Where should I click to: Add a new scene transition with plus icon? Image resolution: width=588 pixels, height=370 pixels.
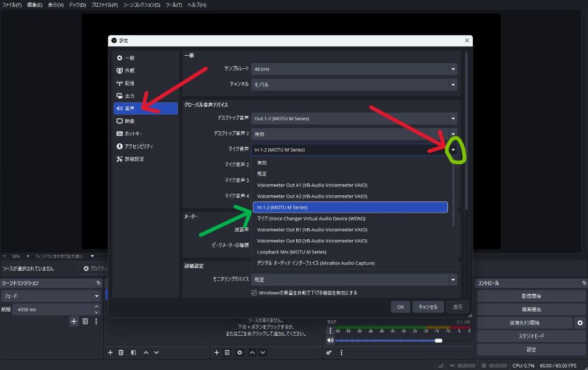(74, 321)
